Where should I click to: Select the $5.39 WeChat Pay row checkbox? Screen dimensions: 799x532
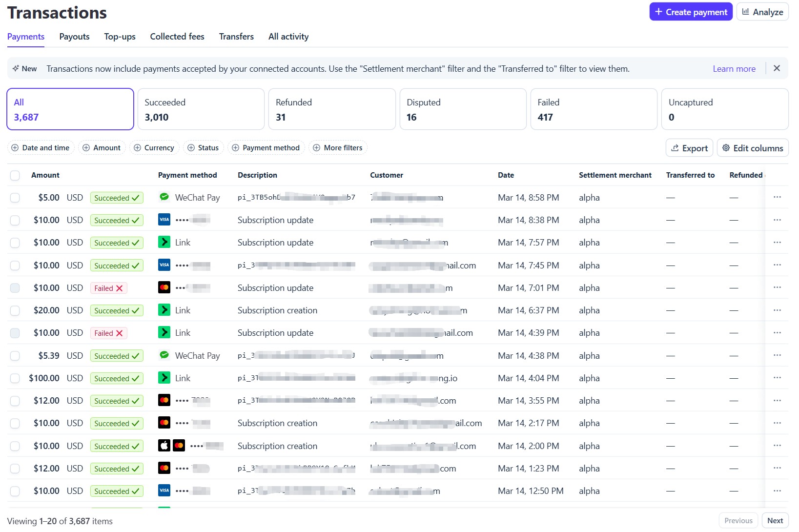pos(15,356)
